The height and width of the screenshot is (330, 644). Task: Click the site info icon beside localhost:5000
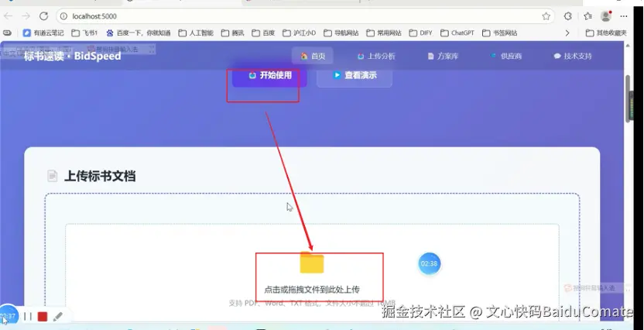[63, 16]
